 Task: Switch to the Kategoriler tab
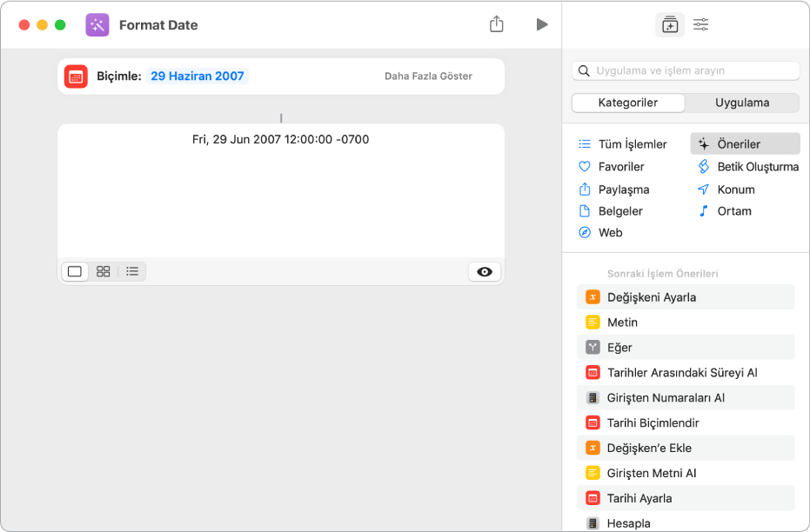[628, 103]
